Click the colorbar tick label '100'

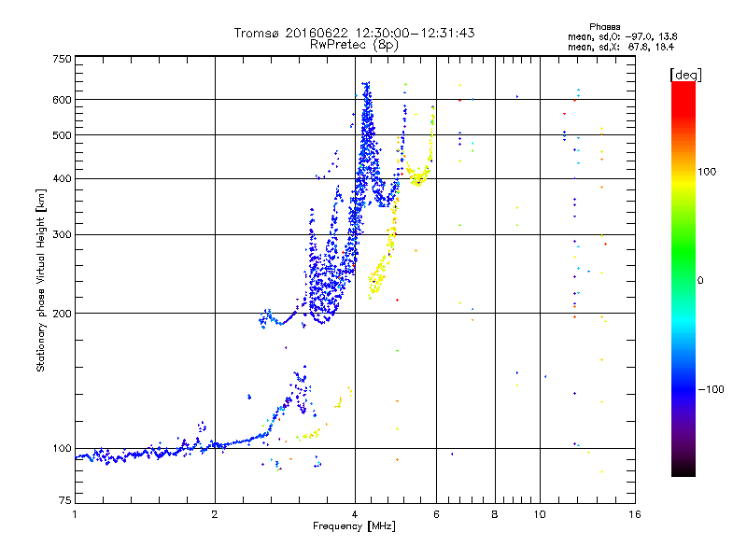pyautogui.click(x=707, y=172)
